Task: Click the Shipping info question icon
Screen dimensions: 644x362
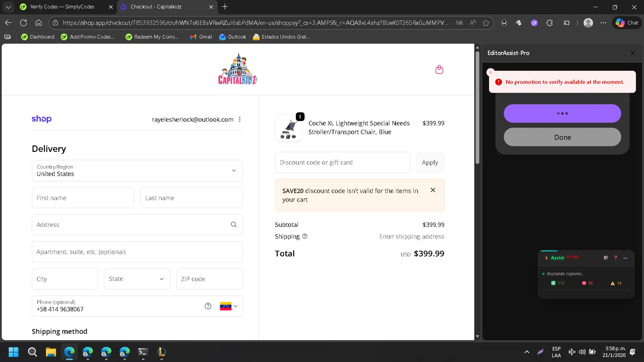Action: 305,236
